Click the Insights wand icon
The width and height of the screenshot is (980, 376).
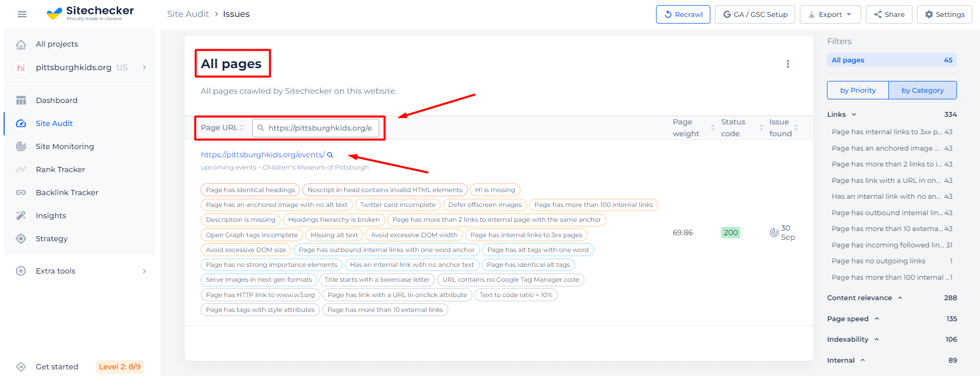point(21,216)
